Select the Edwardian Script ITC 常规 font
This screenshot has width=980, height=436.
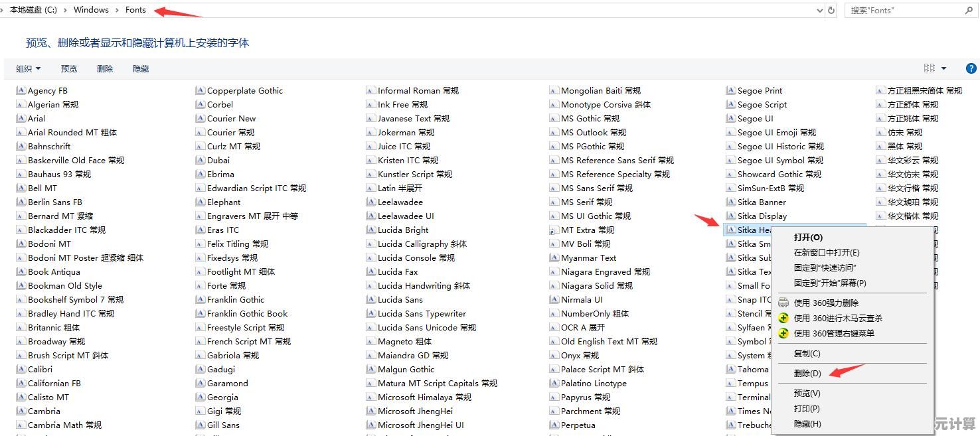coord(251,188)
